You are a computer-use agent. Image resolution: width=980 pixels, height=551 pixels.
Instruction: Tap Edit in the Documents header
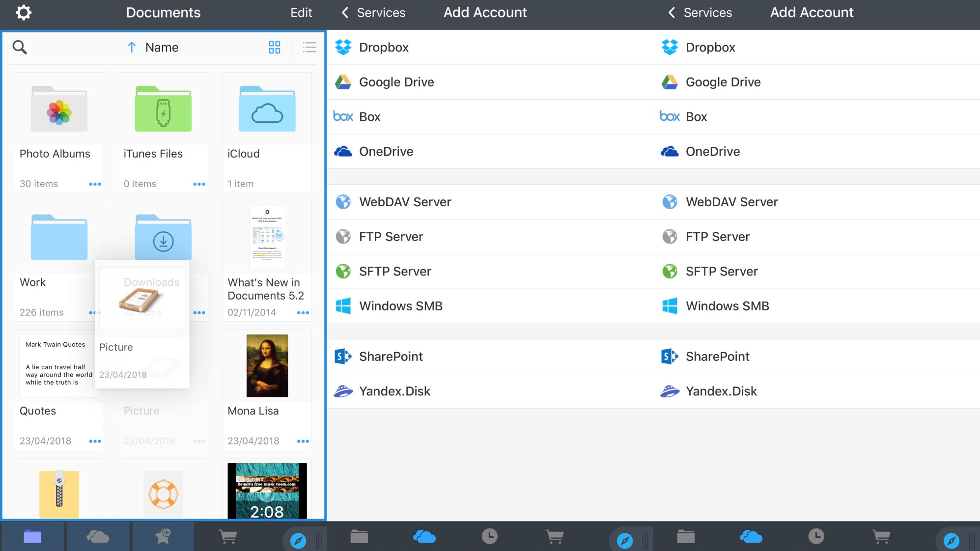point(301,13)
